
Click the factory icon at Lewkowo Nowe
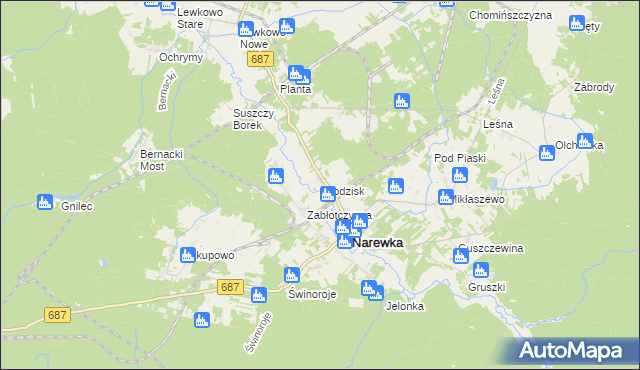coord(246,29)
